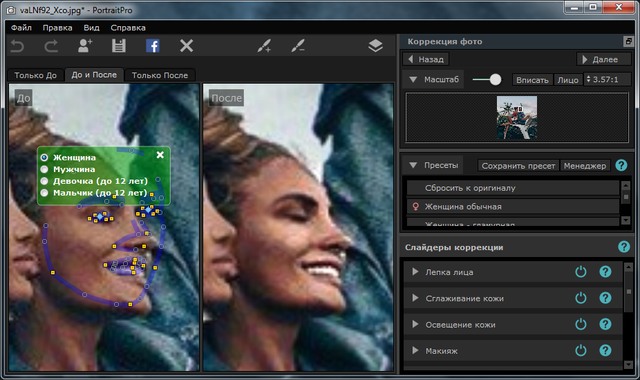
Task: Open the layers stack icon
Action: pos(375,46)
